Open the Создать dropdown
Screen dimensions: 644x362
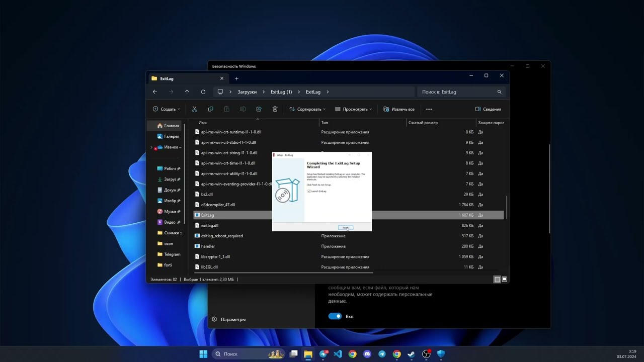pyautogui.click(x=166, y=109)
